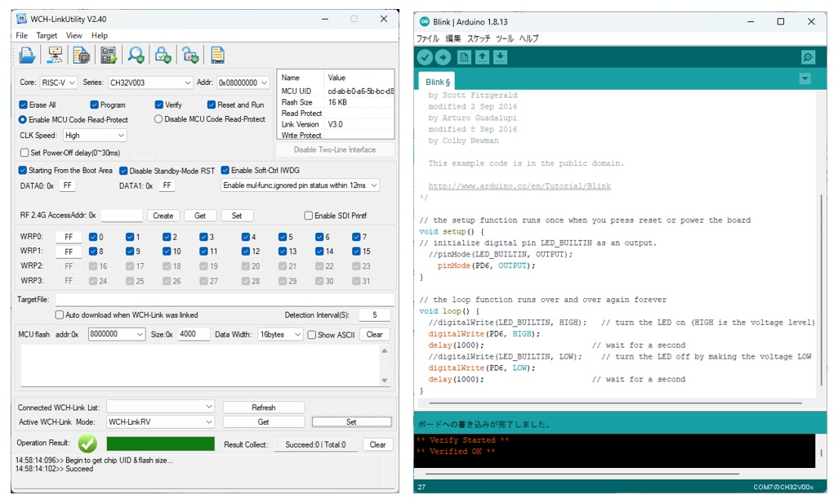This screenshot has width=838, height=504.
Task: Open an existing sketch in Arduino toolbar
Action: [x=482, y=57]
